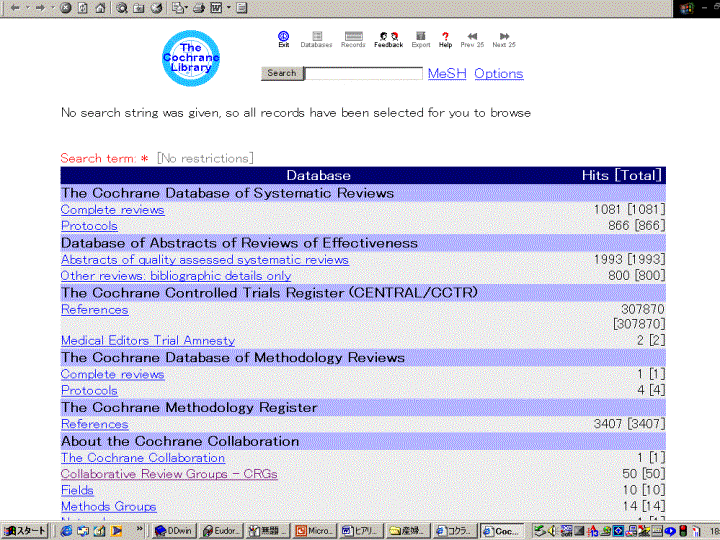Screen dimensions: 720x540
Task: Click the Databases icon
Action: 316,39
